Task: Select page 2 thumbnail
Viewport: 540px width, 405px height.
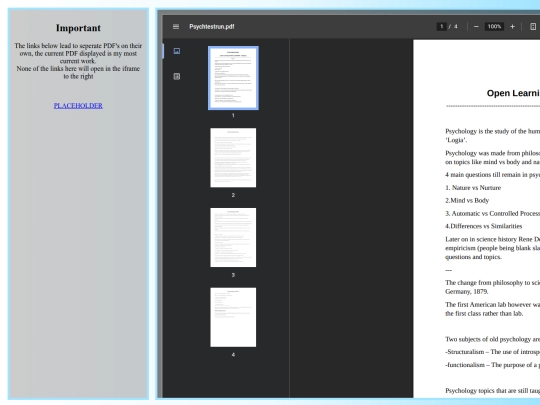Action: click(x=233, y=158)
